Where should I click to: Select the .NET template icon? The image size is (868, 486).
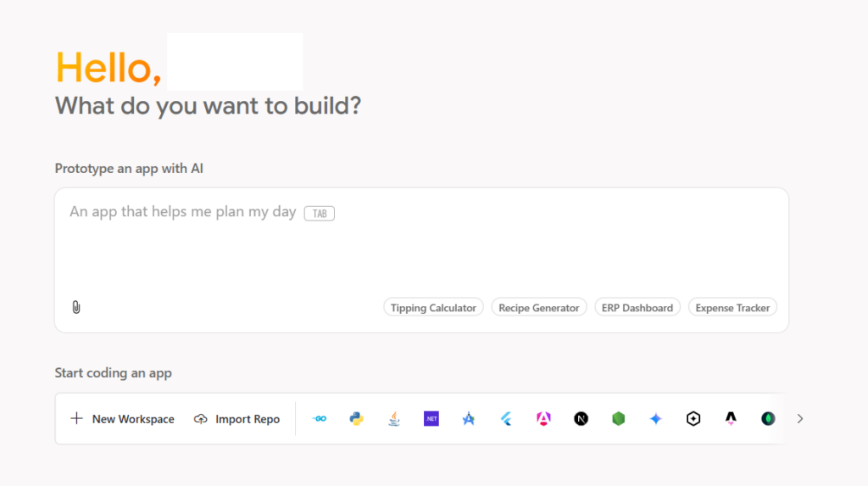431,419
